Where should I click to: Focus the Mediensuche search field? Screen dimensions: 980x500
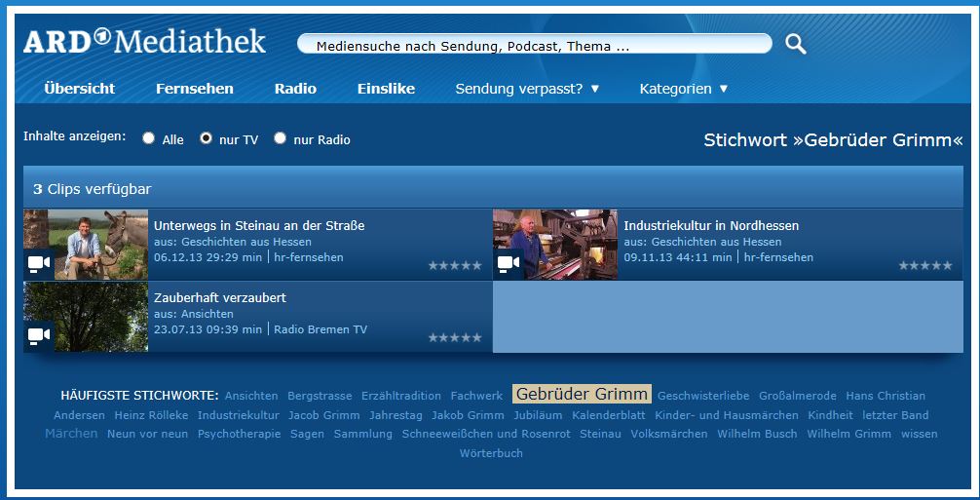[535, 45]
